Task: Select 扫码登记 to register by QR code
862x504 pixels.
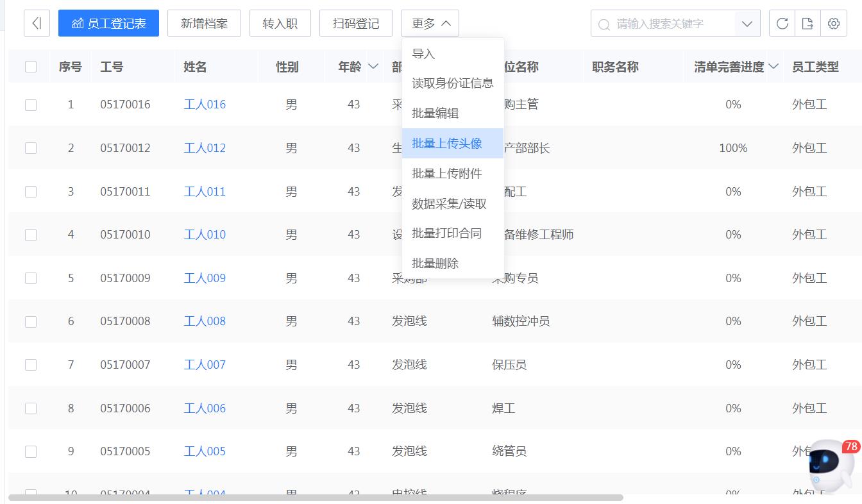Action: [356, 23]
